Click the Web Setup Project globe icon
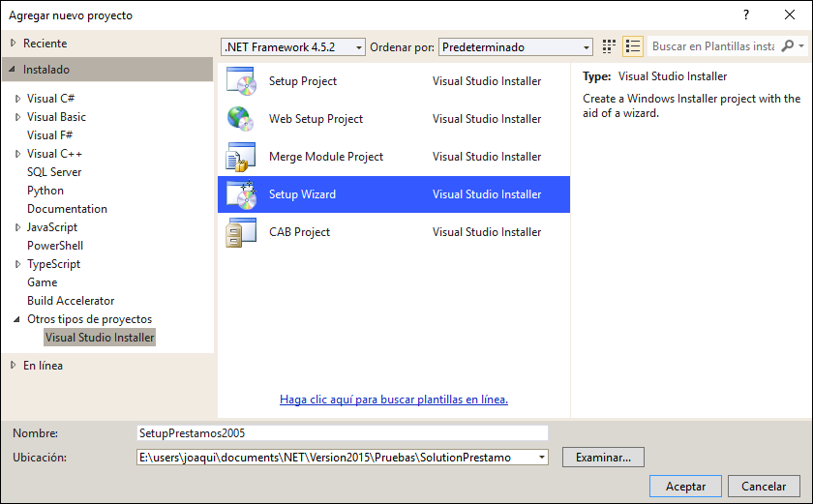This screenshot has width=813, height=504. [241, 119]
